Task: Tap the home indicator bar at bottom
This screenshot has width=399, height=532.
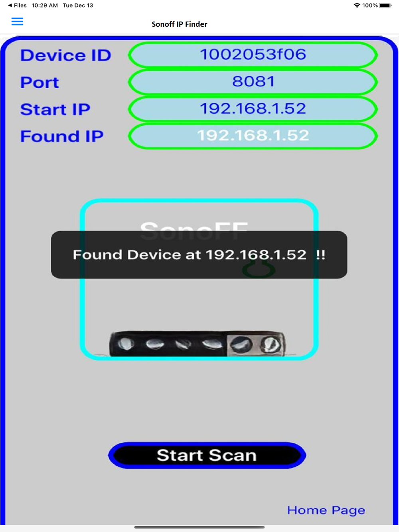Action: pos(199,527)
